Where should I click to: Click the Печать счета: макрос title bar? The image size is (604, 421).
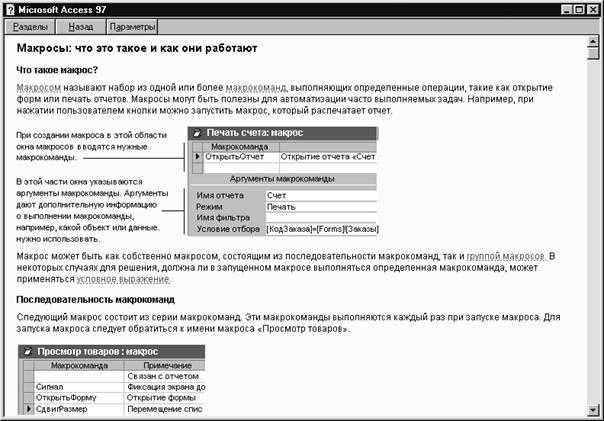pyautogui.click(x=283, y=133)
